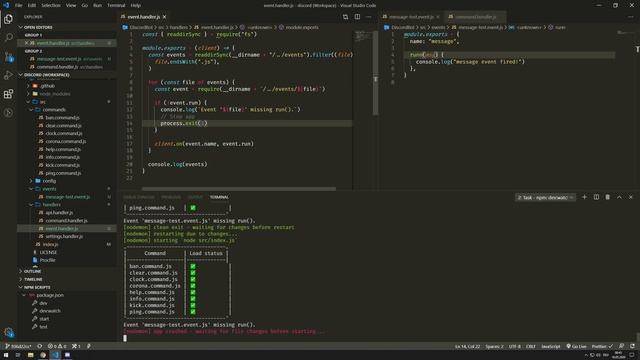Image resolution: width=640 pixels, height=360 pixels.
Task: Open the Search view in activity bar
Action: coord(8,38)
